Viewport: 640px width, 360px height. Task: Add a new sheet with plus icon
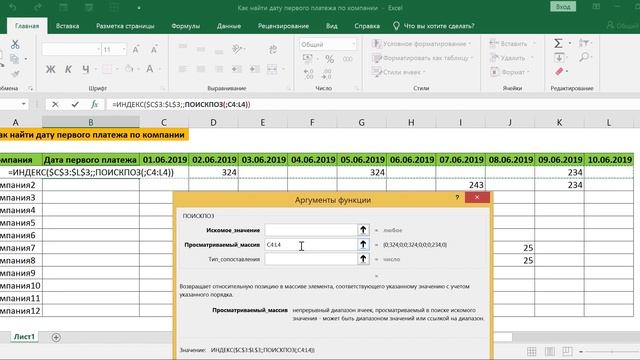(56, 337)
